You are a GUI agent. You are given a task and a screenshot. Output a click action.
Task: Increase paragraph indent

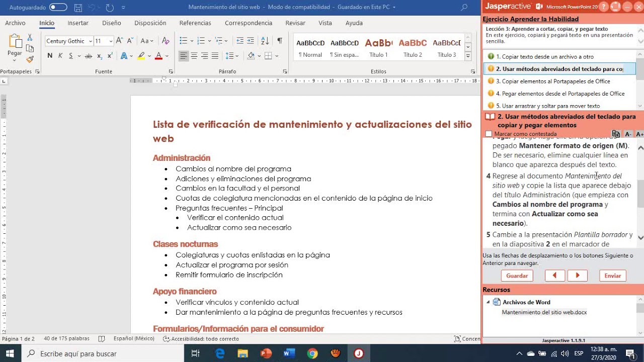[251, 41]
